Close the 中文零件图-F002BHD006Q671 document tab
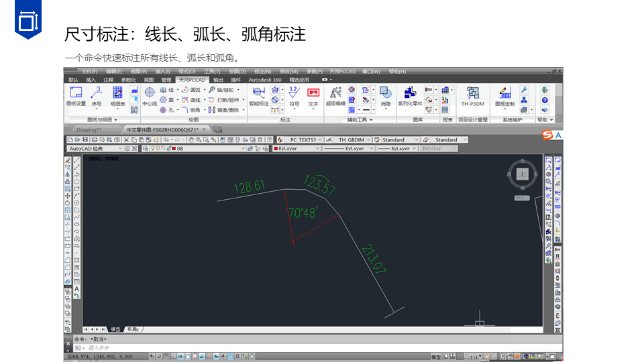Image resolution: width=644 pixels, height=362 pixels. point(204,129)
